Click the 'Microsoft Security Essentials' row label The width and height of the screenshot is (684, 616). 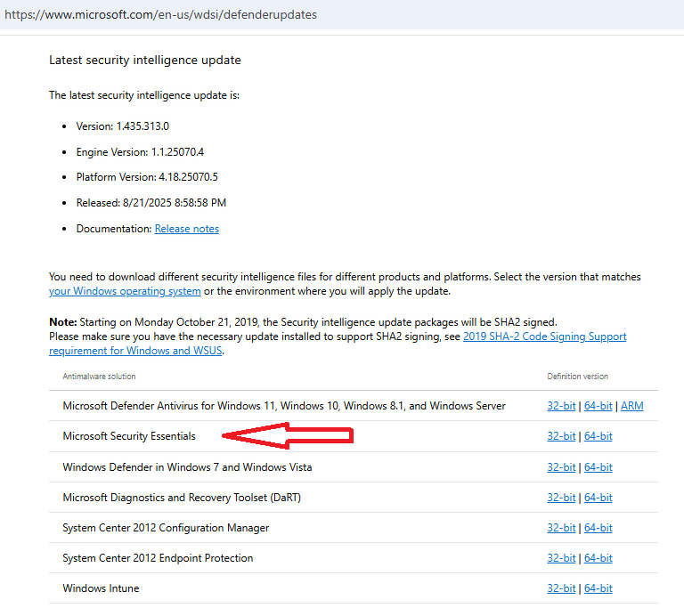point(129,436)
